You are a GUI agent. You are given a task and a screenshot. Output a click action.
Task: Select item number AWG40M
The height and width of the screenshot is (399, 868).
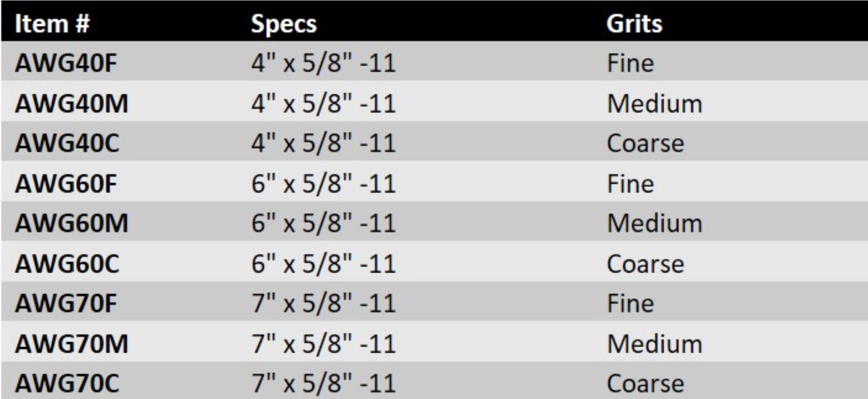click(72, 104)
